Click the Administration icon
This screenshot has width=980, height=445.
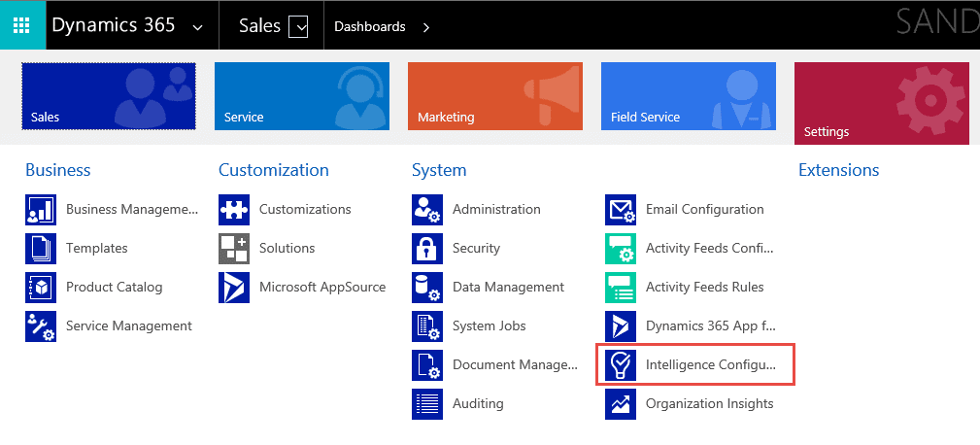pyautogui.click(x=427, y=209)
